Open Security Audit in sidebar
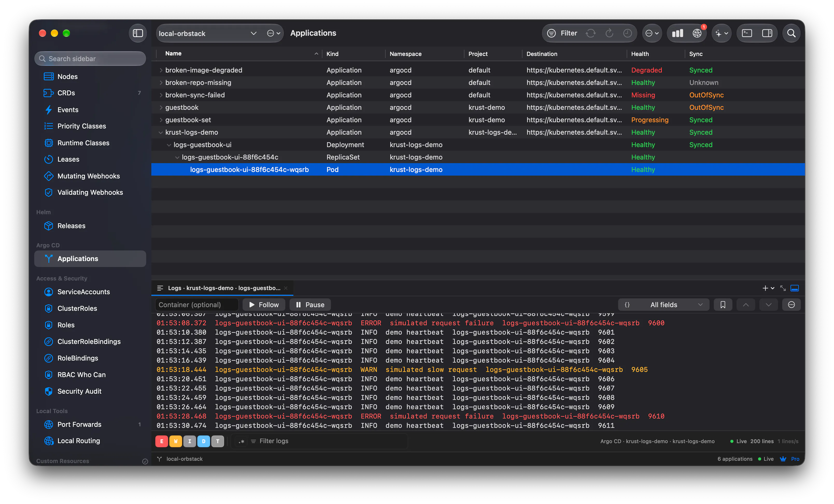This screenshot has width=834, height=504. pyautogui.click(x=90, y=391)
